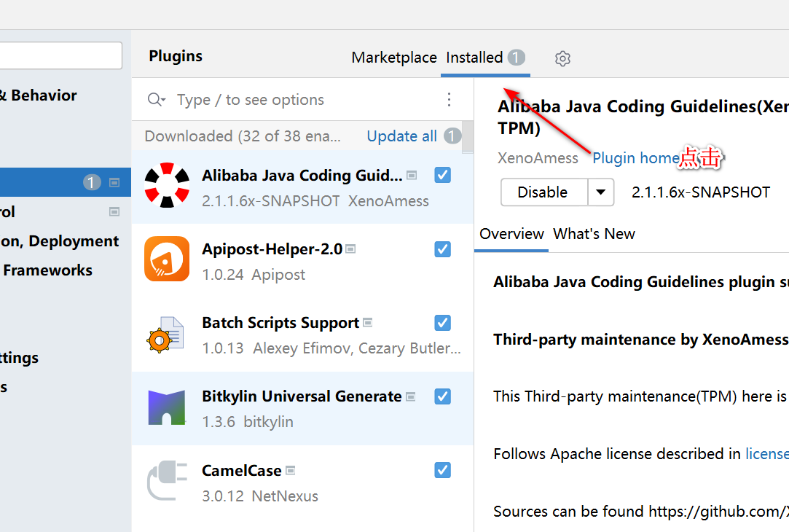Toggle the Batch Scripts Support checkbox
This screenshot has height=532, width=789.
[442, 323]
